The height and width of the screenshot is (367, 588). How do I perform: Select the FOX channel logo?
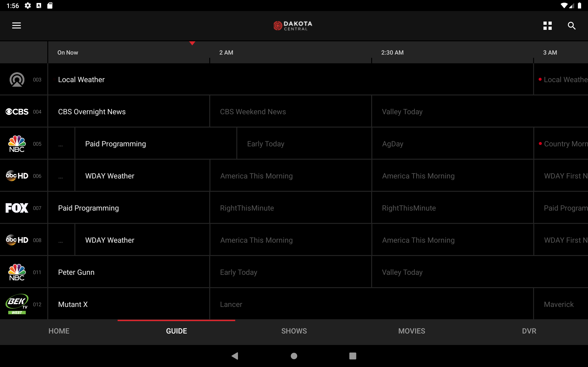pos(16,208)
